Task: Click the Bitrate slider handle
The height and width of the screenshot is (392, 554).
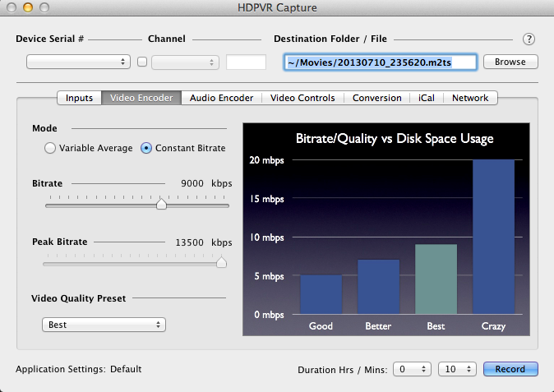Action: pos(161,205)
